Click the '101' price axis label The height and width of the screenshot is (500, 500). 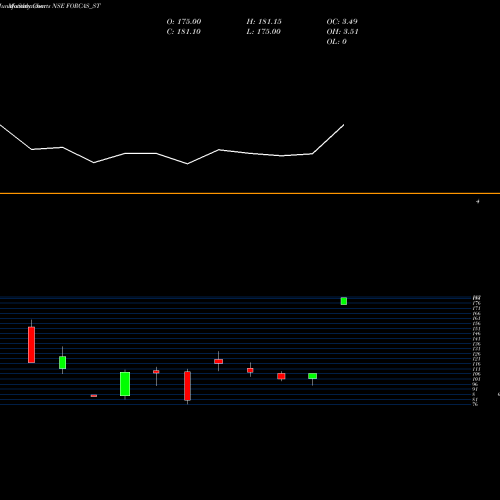click(x=476, y=379)
